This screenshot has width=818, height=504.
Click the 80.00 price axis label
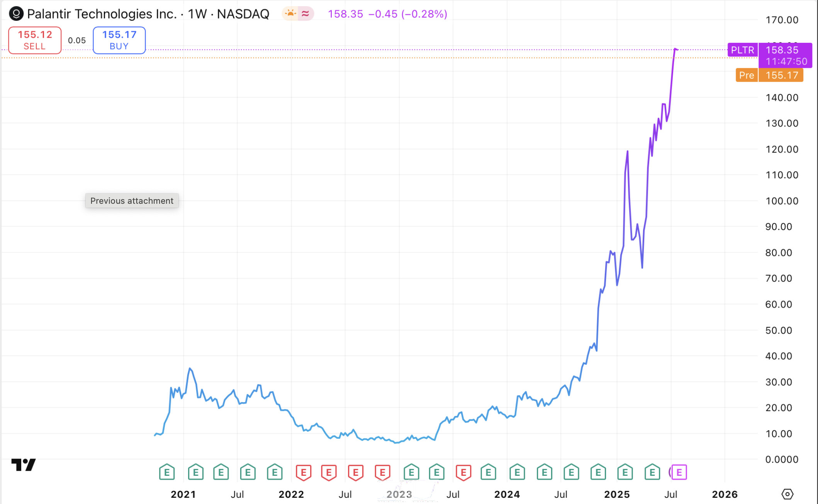click(x=779, y=253)
